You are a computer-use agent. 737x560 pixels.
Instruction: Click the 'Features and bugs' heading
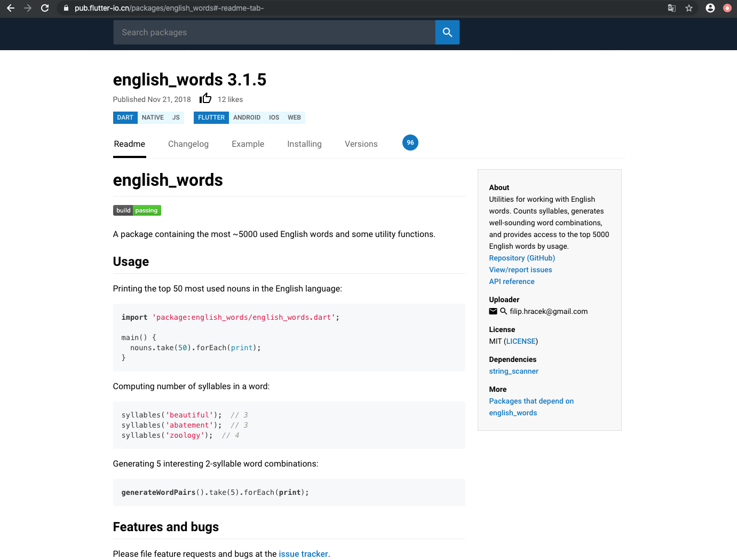[x=166, y=527]
